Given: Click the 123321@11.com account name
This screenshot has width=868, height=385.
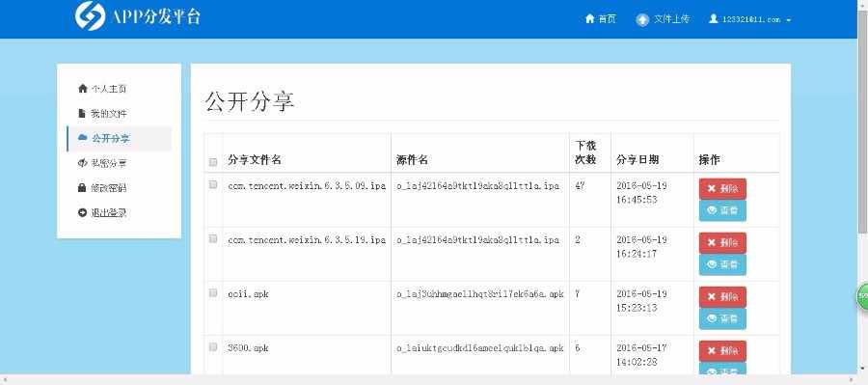Looking at the screenshot, I should [x=751, y=19].
